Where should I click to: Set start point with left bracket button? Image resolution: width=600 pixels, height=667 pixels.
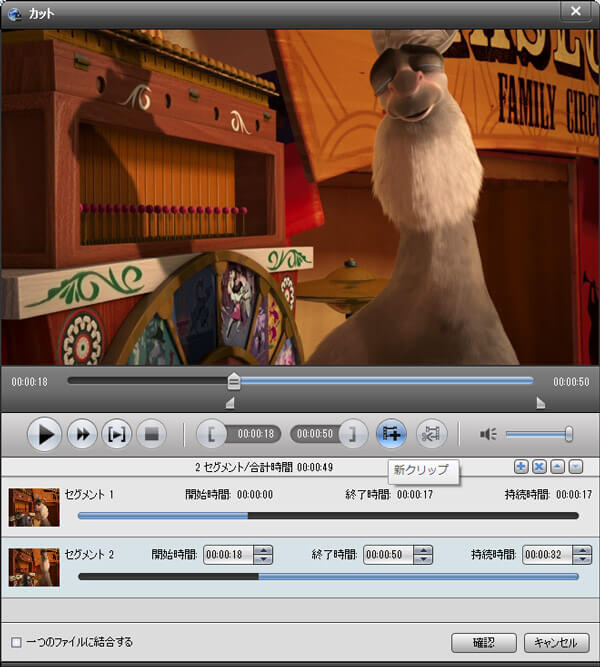point(211,434)
